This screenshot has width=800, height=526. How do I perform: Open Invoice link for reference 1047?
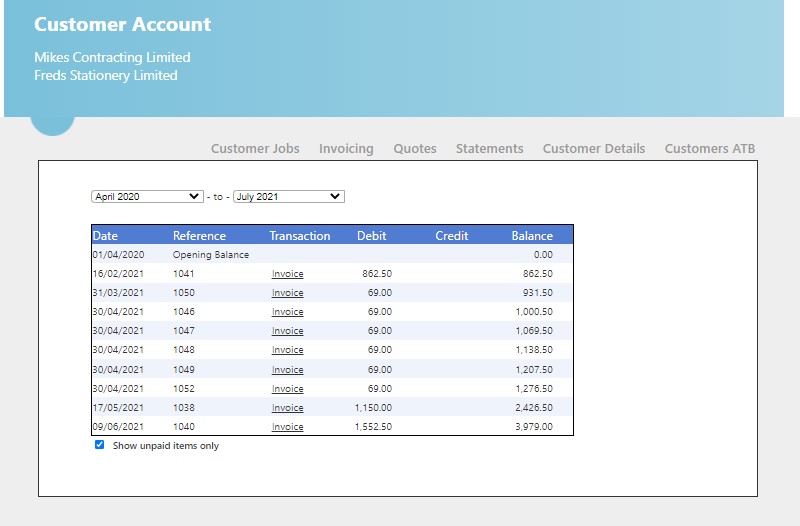click(288, 331)
